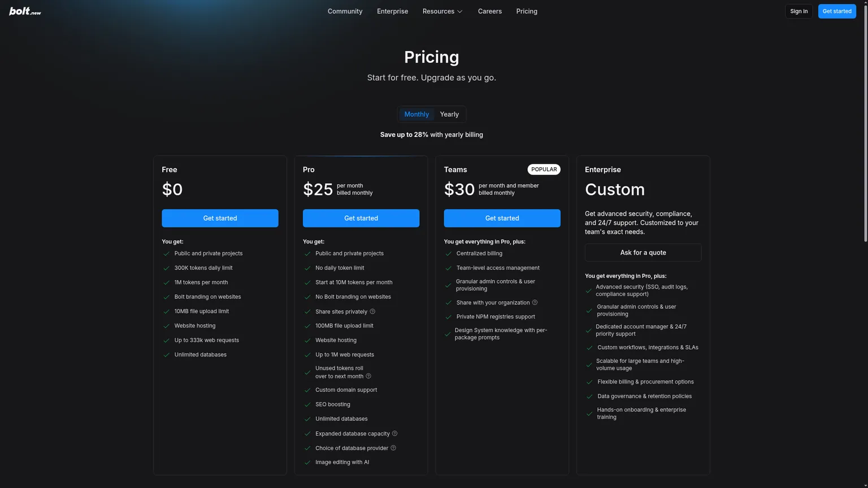The width and height of the screenshot is (868, 488).
Task: Click "Custom domain support" feature text
Action: coord(346,390)
